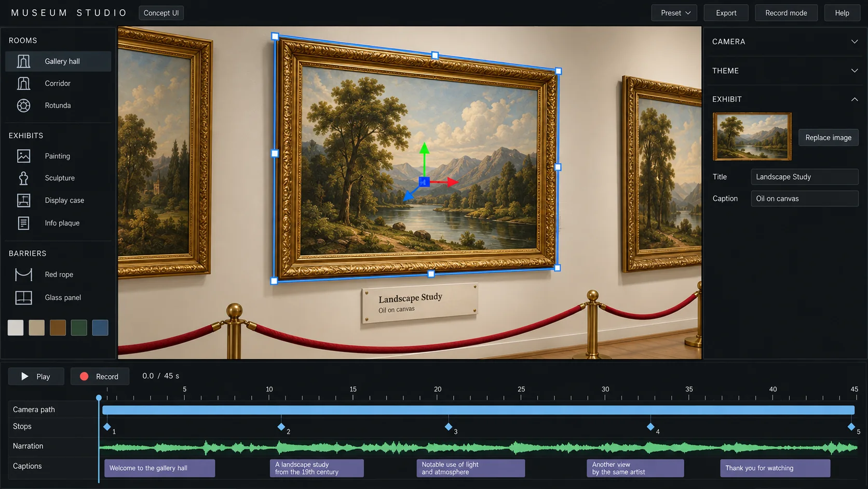
Task: Click the Replace image button
Action: (828, 138)
